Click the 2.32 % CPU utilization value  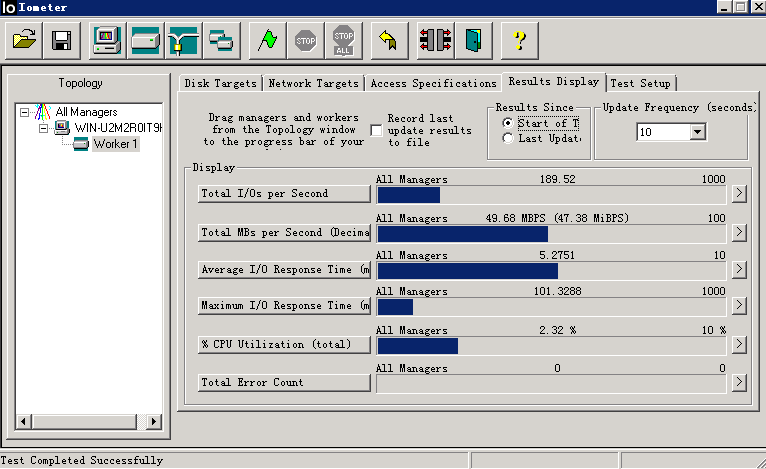pos(557,330)
